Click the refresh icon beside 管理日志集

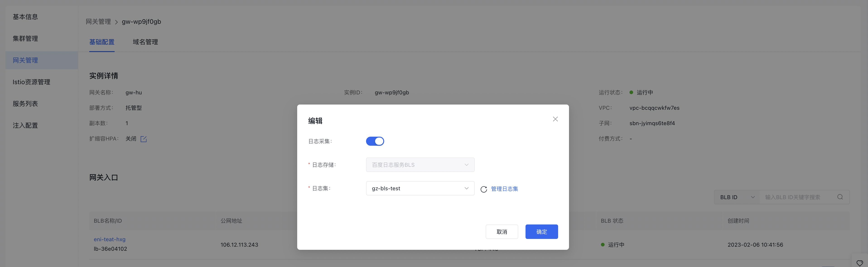click(x=484, y=189)
